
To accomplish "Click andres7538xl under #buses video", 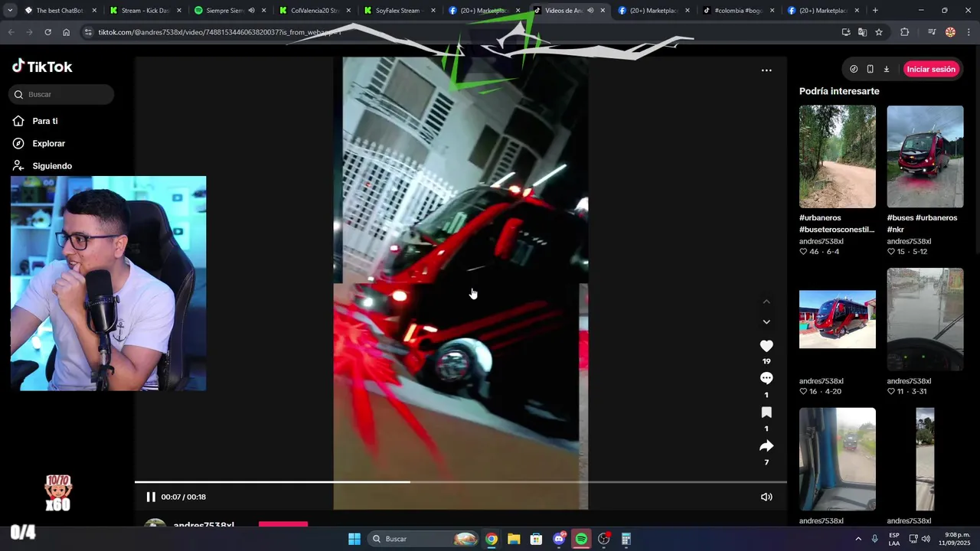I will [909, 241].
